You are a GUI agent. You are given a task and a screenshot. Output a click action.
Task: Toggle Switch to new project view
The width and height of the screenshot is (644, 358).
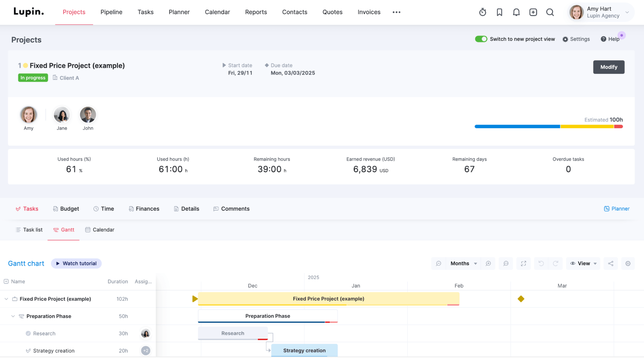point(481,39)
